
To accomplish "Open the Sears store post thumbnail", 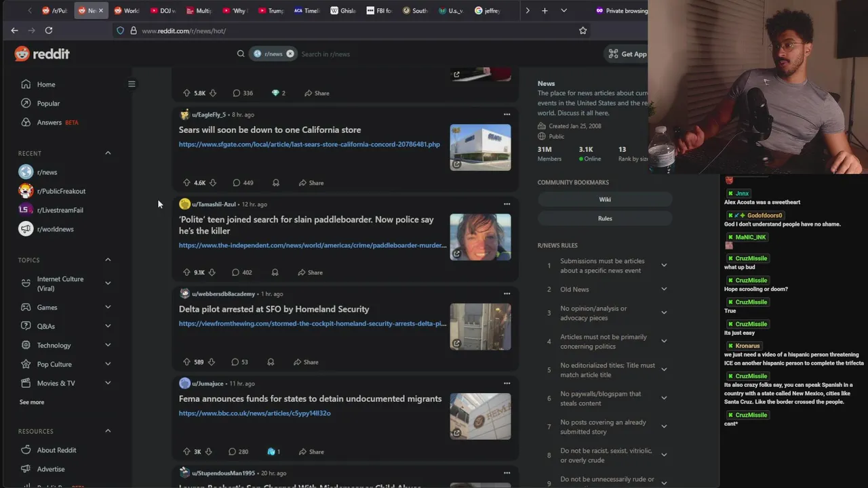I will [480, 147].
